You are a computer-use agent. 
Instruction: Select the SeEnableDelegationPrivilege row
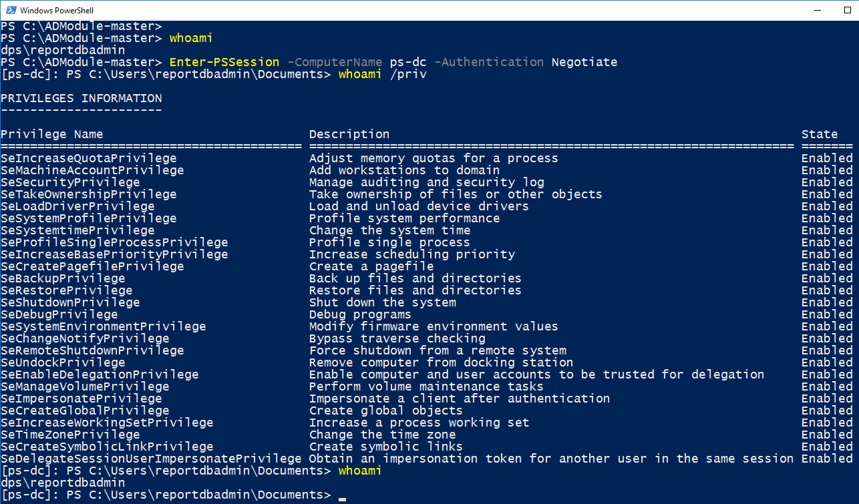(x=102, y=374)
